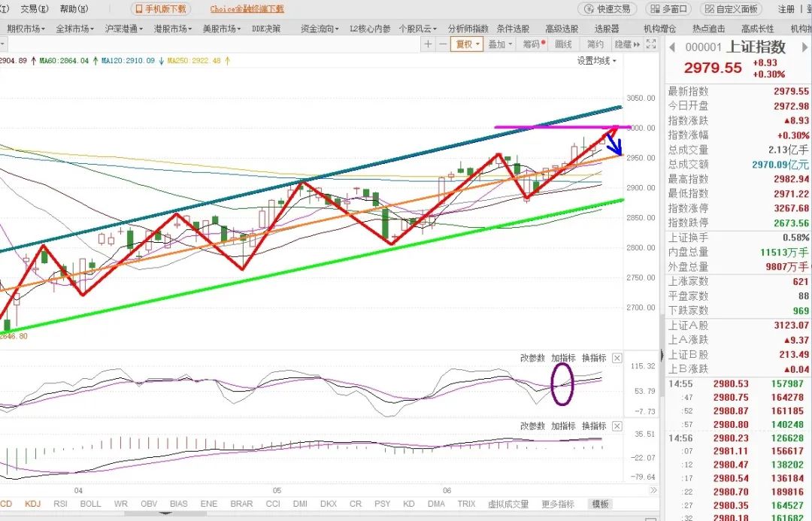Click 加指标 in the KDJ panel
This screenshot has height=521, width=812.
coord(563,358)
